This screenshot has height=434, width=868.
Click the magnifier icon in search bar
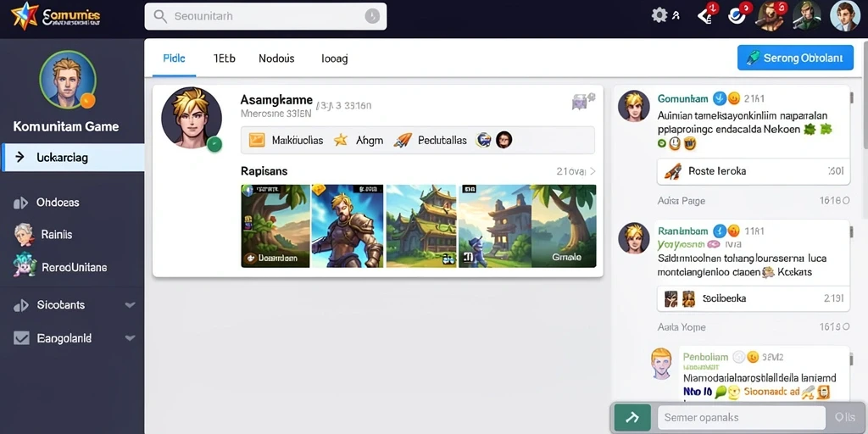coord(160,17)
